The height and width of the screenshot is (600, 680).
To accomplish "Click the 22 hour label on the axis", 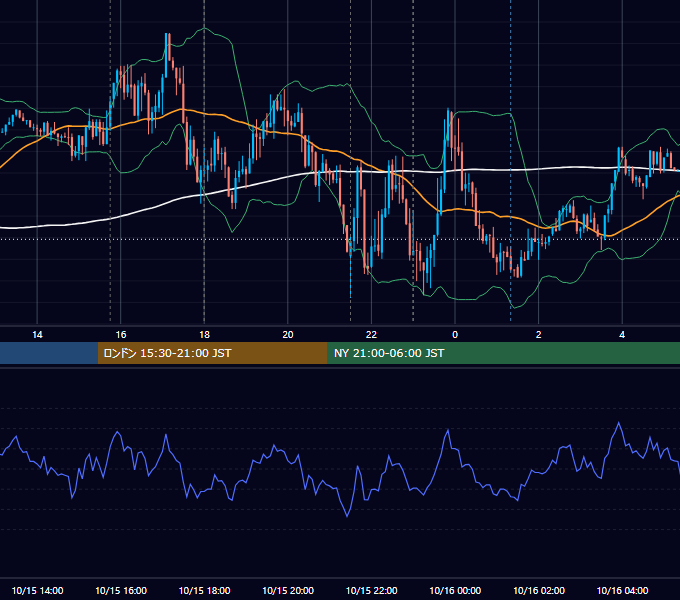I will point(371,335).
